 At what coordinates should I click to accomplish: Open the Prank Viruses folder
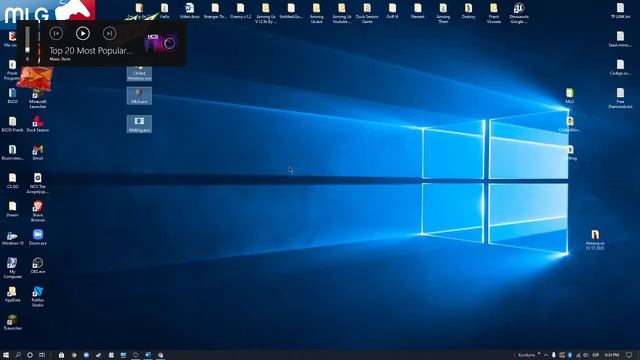[x=493, y=13]
